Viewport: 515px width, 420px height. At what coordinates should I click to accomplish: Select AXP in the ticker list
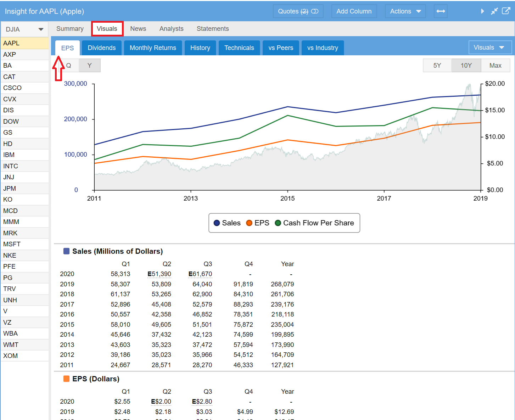pos(24,55)
